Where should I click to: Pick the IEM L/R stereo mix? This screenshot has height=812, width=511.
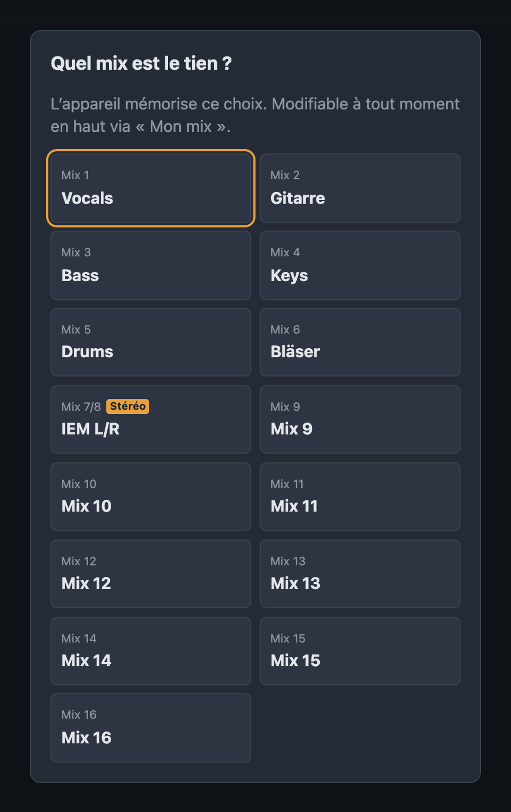(151, 419)
